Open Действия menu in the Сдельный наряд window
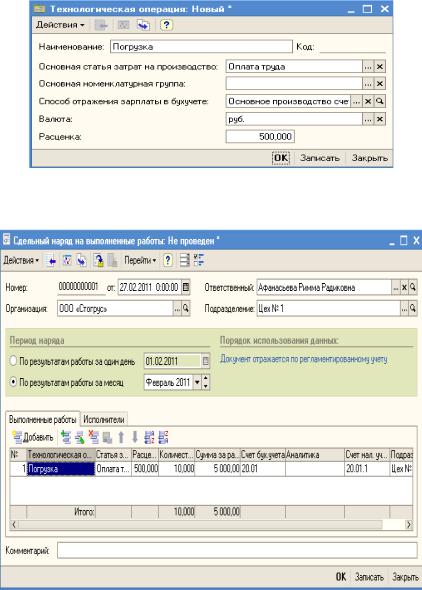Screen dimensions: 422x590 point(21,260)
